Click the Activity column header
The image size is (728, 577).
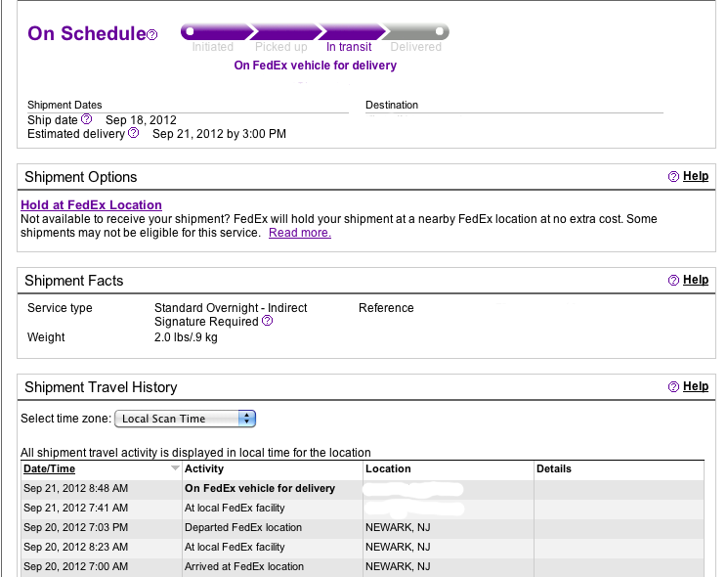(204, 468)
